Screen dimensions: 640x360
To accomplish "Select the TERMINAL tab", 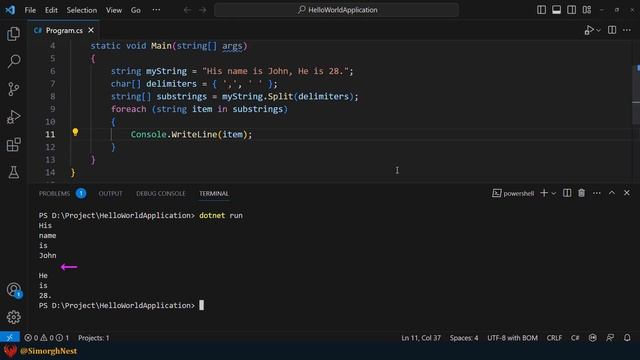I will [x=214, y=193].
